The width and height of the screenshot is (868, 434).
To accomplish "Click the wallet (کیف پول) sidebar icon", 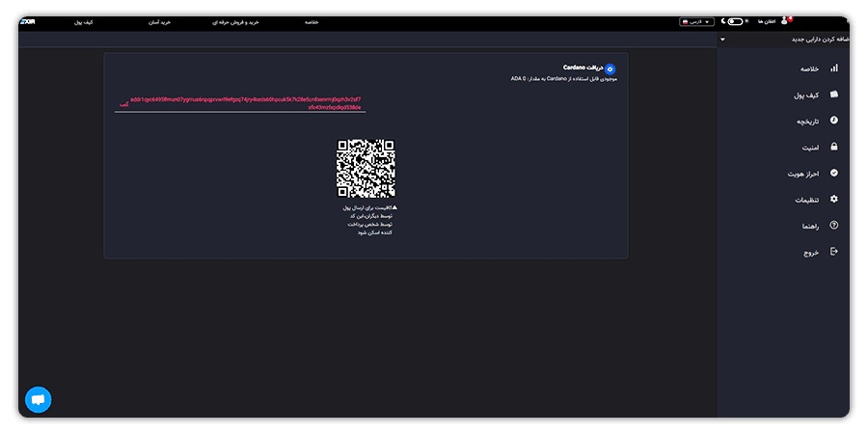I will (x=833, y=95).
